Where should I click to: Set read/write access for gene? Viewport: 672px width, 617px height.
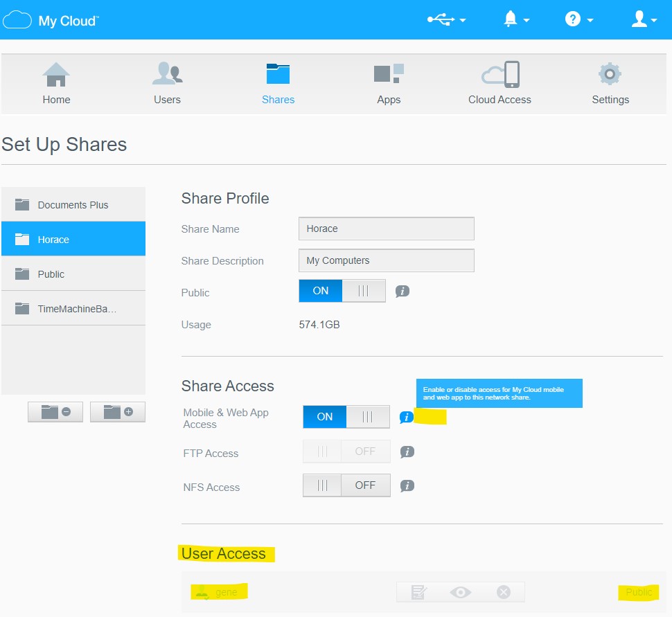pyautogui.click(x=418, y=592)
